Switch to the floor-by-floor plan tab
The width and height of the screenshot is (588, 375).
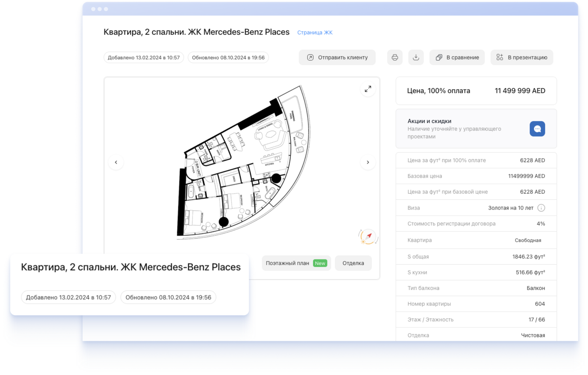pyautogui.click(x=287, y=263)
